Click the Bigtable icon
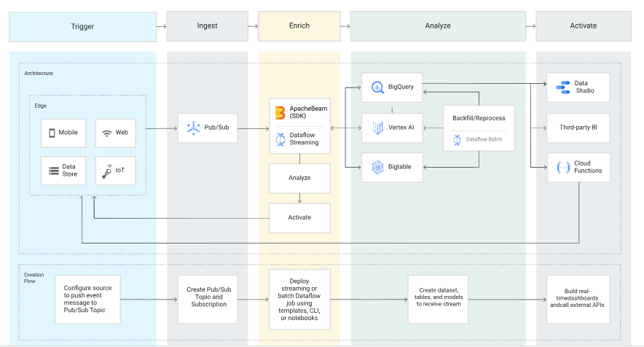644x347 pixels. (x=377, y=167)
